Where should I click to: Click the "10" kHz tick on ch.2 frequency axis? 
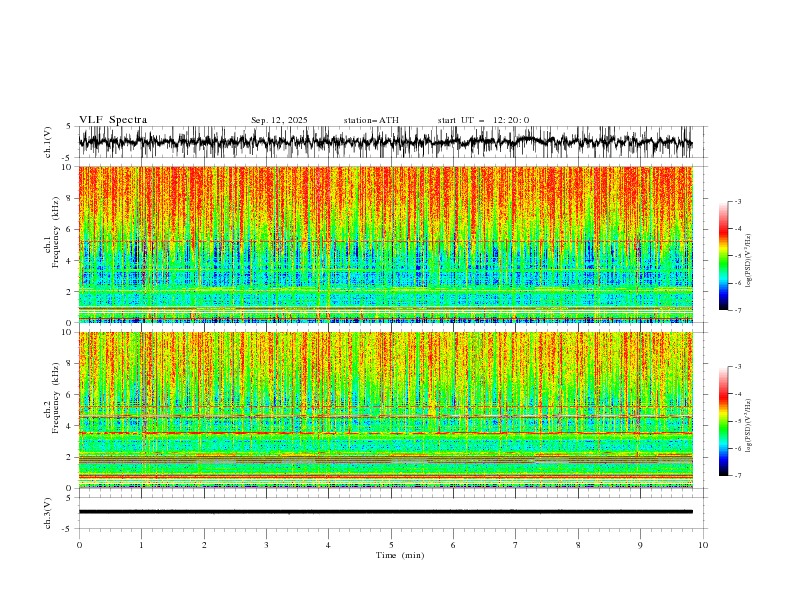tap(68, 332)
